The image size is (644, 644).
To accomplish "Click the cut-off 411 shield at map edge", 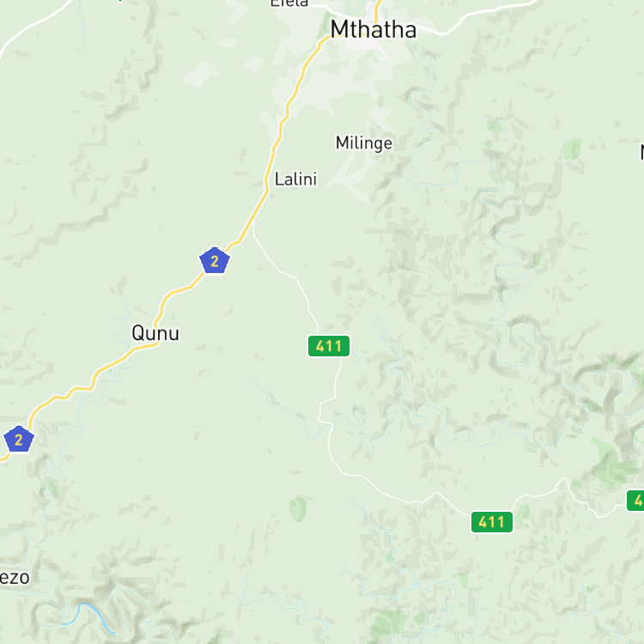I will 635,501.
